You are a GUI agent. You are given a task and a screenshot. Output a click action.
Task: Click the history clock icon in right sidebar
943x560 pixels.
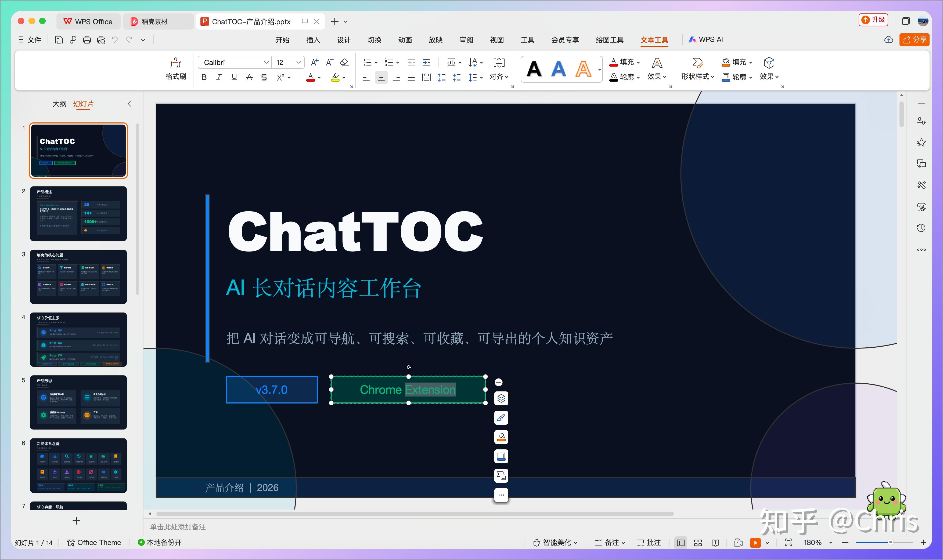click(921, 228)
